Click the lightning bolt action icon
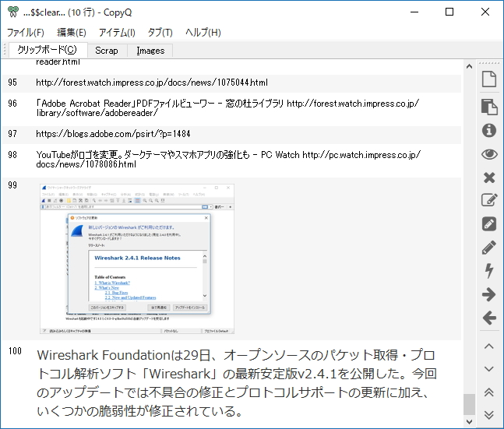Viewport: 504px width, 429px height. (489, 271)
